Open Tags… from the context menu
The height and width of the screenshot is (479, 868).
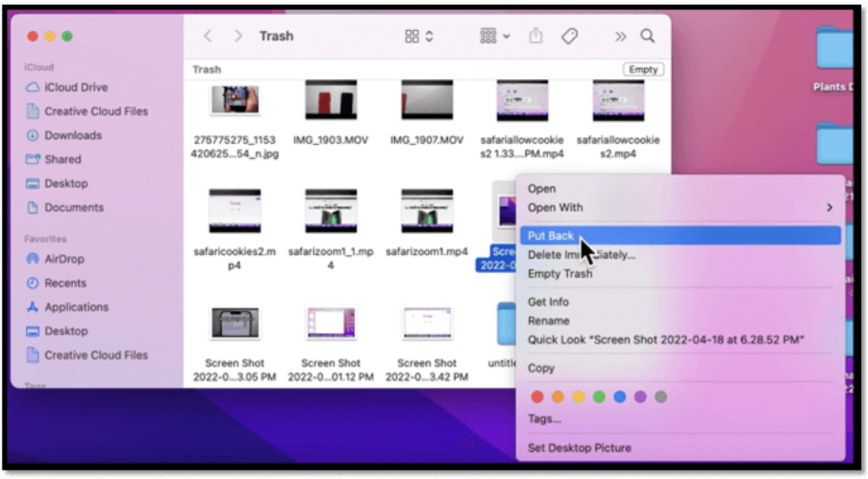tap(680, 418)
